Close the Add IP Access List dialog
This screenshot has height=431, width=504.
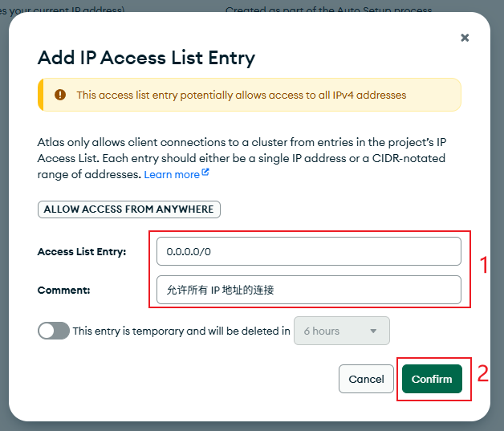coord(465,38)
